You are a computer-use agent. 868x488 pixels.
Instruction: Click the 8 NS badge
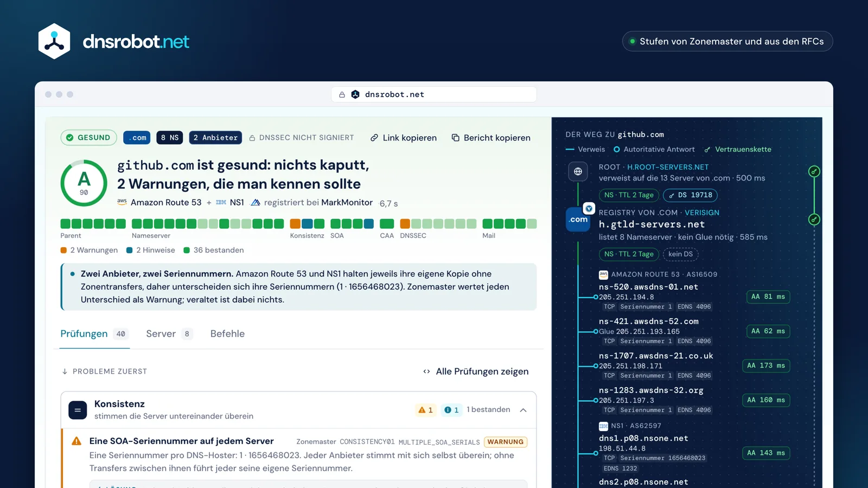(170, 138)
